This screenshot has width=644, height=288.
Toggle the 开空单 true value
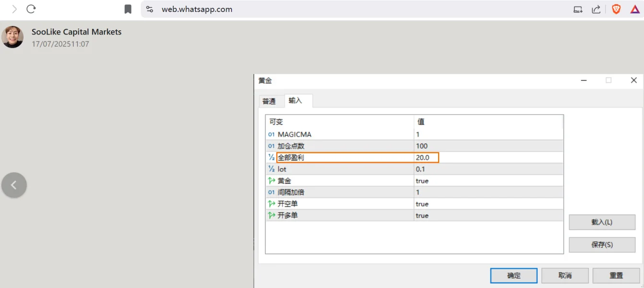[x=422, y=204]
